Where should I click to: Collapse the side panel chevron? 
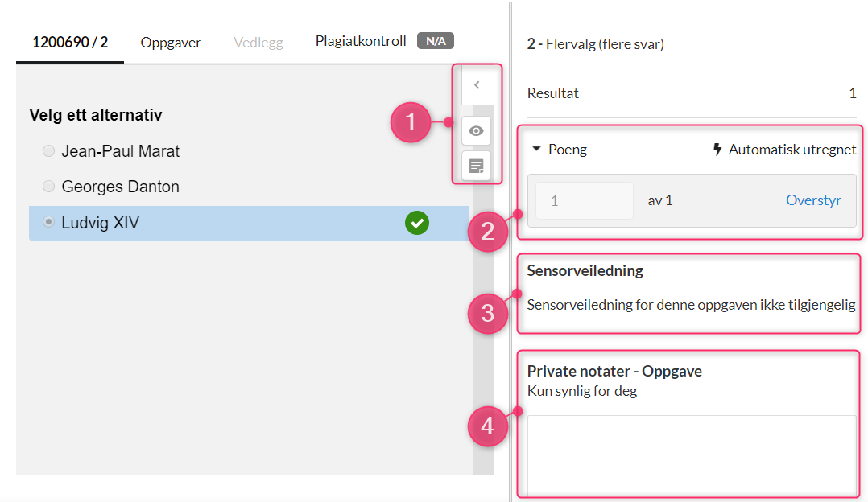(x=477, y=85)
